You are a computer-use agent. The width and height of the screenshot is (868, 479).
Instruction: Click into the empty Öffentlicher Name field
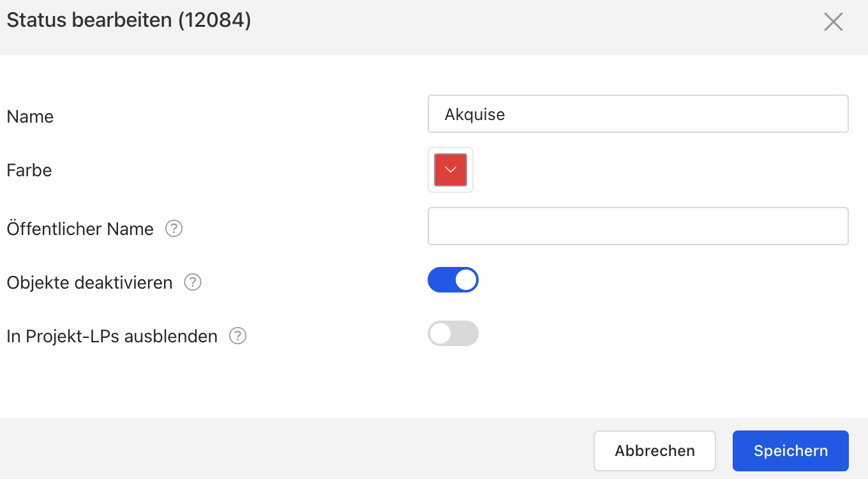tap(638, 226)
